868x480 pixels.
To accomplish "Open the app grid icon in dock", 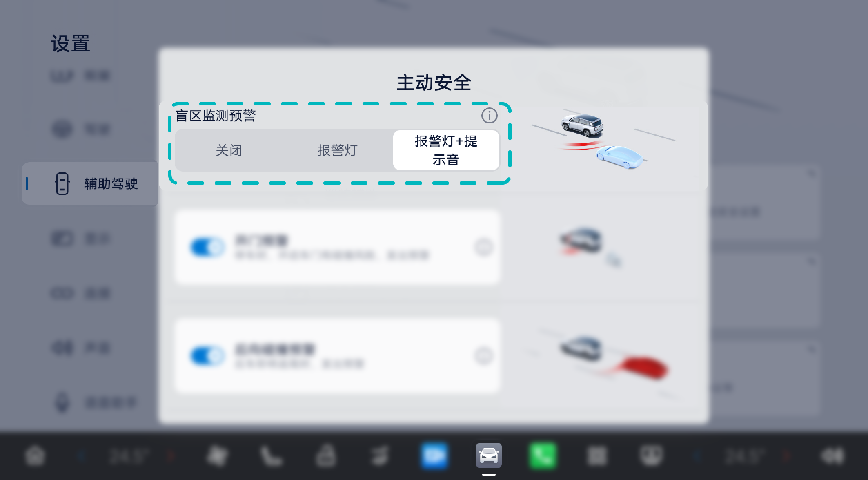I will point(597,455).
